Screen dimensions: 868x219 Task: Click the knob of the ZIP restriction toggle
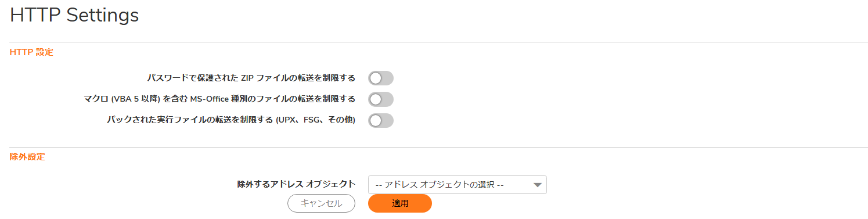tap(376, 78)
